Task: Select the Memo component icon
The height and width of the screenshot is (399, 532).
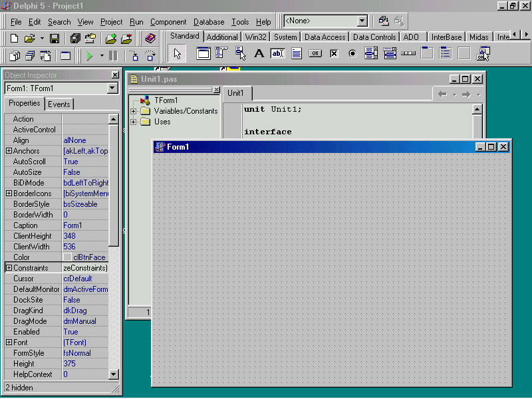Action: (297, 53)
